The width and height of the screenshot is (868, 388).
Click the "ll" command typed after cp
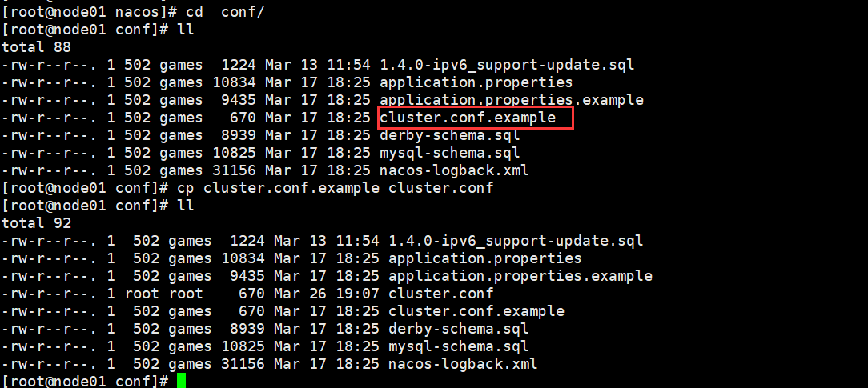pyautogui.click(x=185, y=206)
